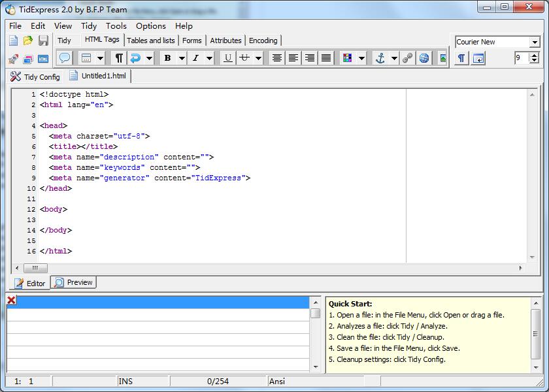This screenshot has height=392, width=549.
Task: Center align text icon
Action: [x=277, y=57]
